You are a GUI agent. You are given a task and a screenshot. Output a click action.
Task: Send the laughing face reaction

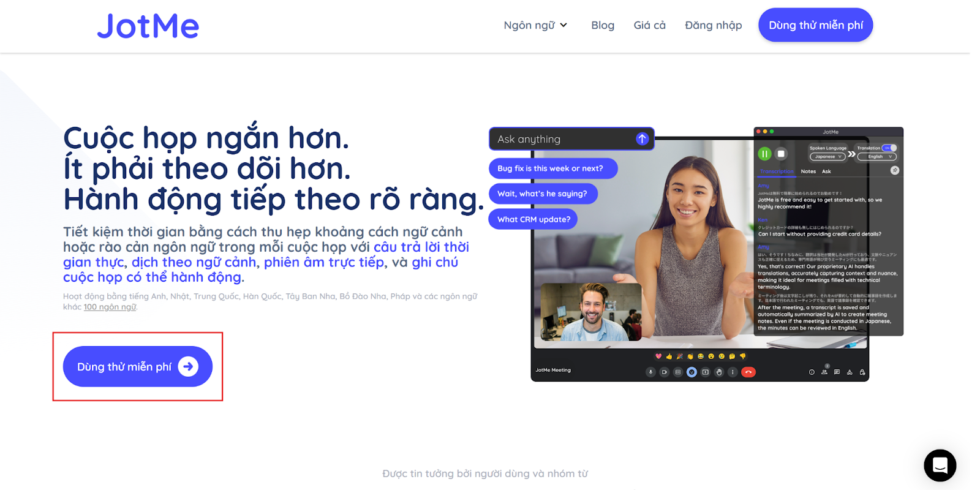[701, 356]
